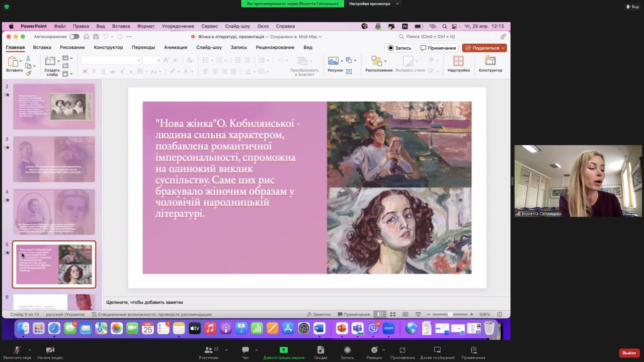Screen dimensions: 644x362
Task: Toggle the Автосохранение switch
Action: pos(74,37)
